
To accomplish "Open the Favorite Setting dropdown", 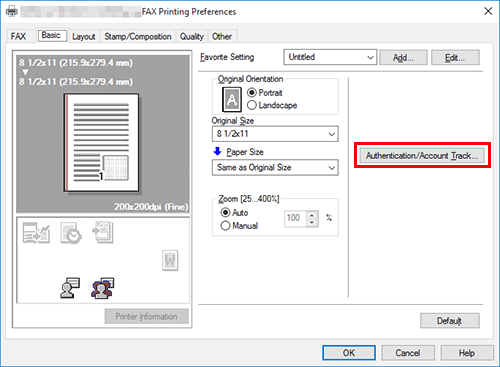I will coord(330,57).
